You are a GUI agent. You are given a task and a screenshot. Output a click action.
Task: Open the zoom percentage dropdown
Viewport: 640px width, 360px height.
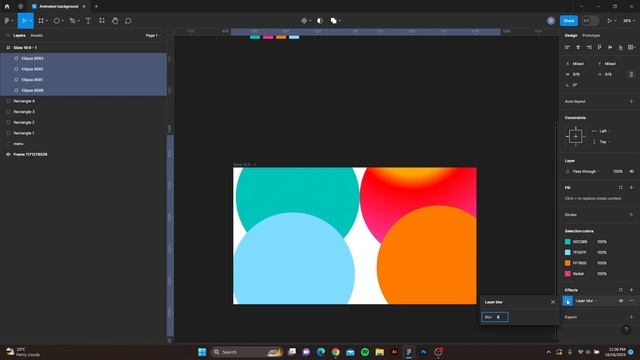[x=629, y=21]
